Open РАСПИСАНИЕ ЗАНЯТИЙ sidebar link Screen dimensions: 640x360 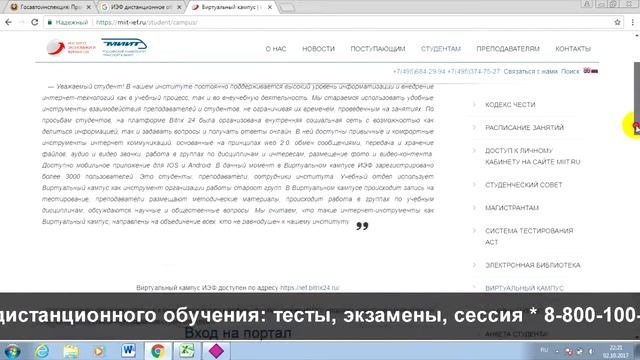click(524, 128)
